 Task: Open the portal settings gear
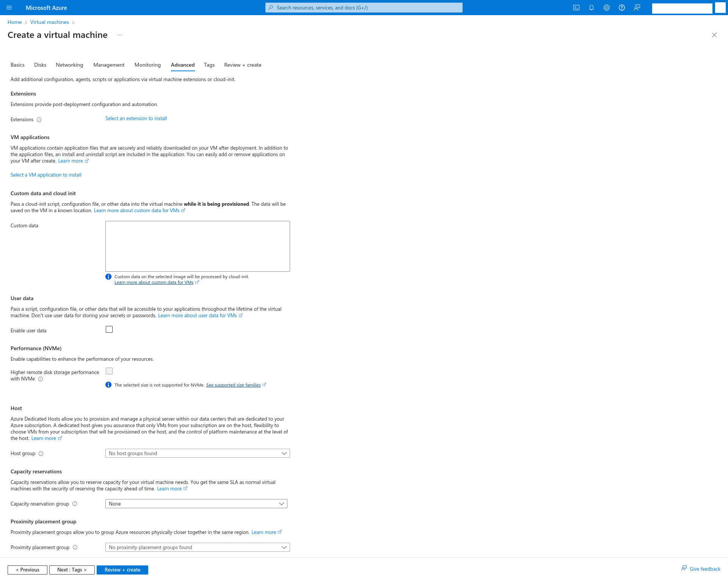click(x=607, y=8)
